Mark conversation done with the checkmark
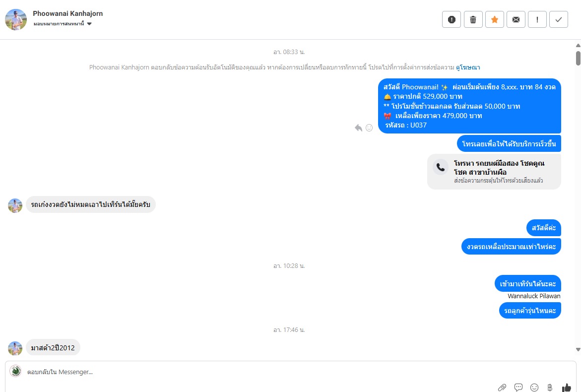This screenshot has height=392, width=581. 559,19
